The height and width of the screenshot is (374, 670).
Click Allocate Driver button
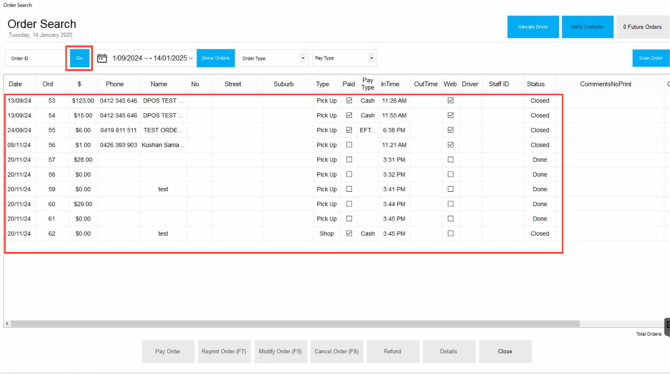tap(533, 27)
